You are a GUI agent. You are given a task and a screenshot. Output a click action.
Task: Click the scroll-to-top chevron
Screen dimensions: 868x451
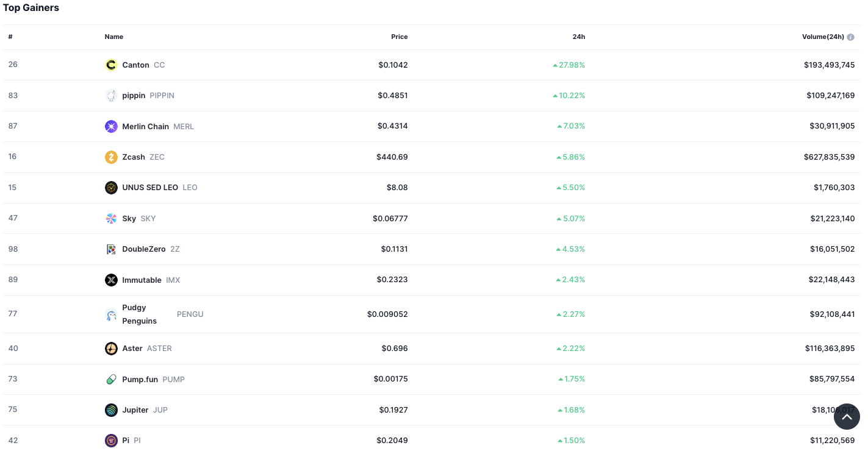[847, 417]
